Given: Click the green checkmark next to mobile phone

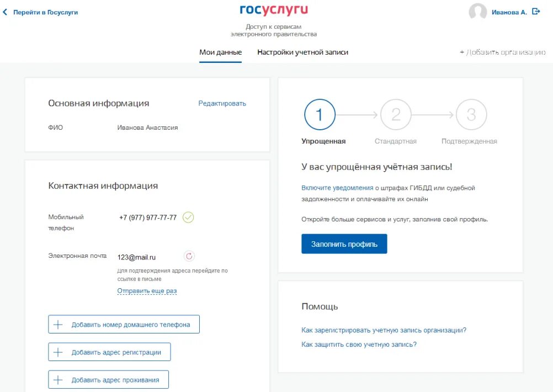Looking at the screenshot, I should [x=188, y=217].
